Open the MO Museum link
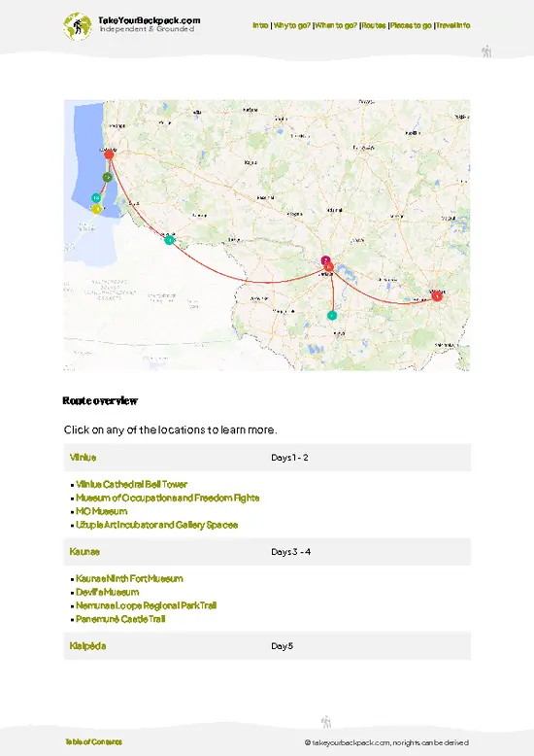534x756 pixels. 102,511
